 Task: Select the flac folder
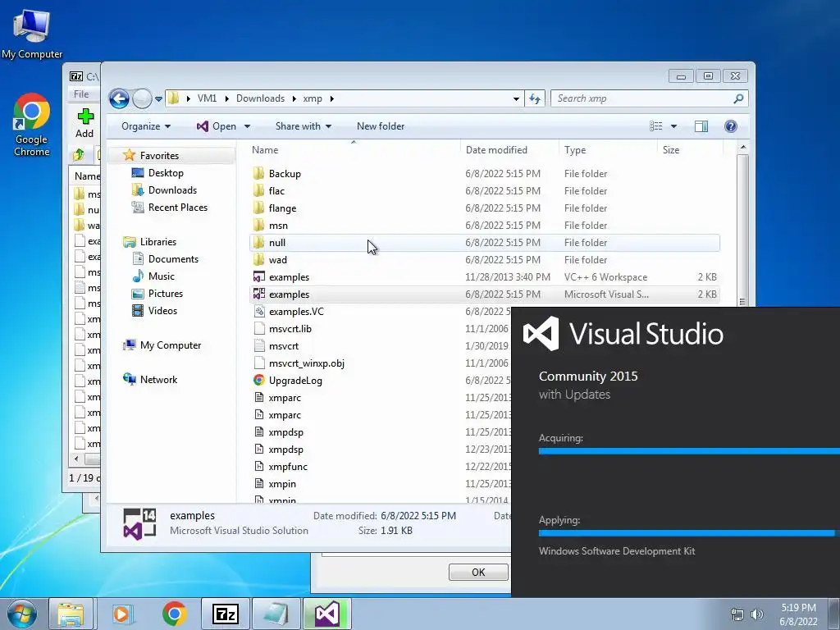click(484, 190)
